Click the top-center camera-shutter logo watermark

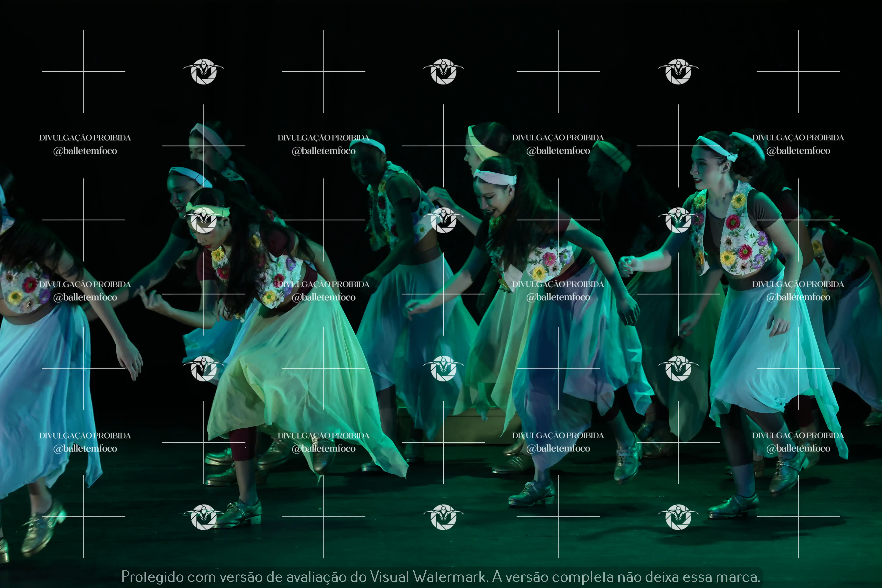443,71
